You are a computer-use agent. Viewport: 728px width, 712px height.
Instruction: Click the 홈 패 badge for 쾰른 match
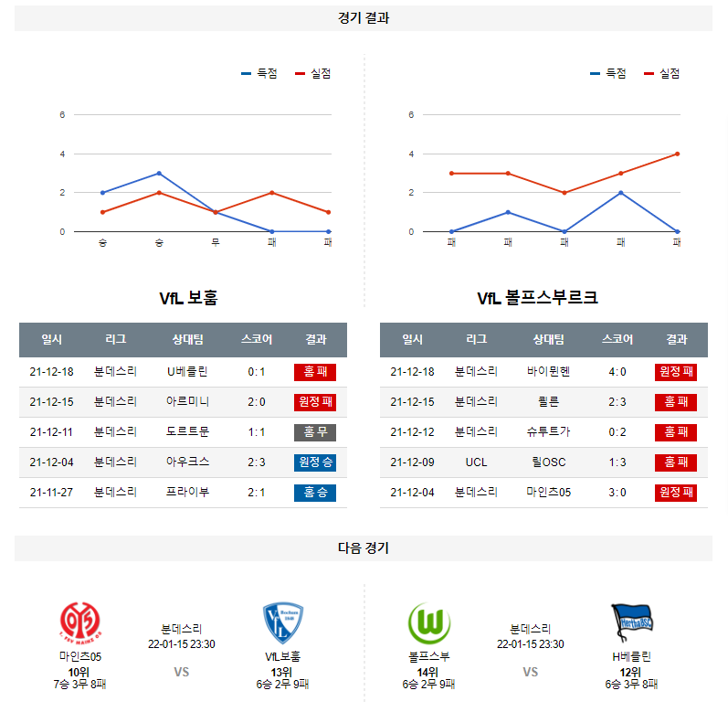tap(676, 402)
